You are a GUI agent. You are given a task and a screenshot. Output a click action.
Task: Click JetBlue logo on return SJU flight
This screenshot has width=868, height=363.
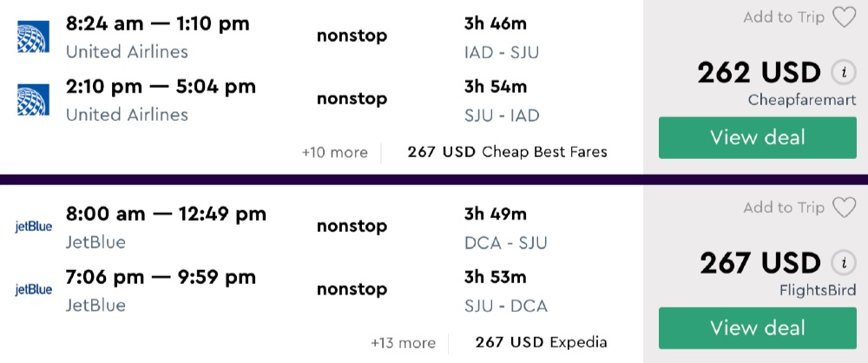click(x=34, y=290)
